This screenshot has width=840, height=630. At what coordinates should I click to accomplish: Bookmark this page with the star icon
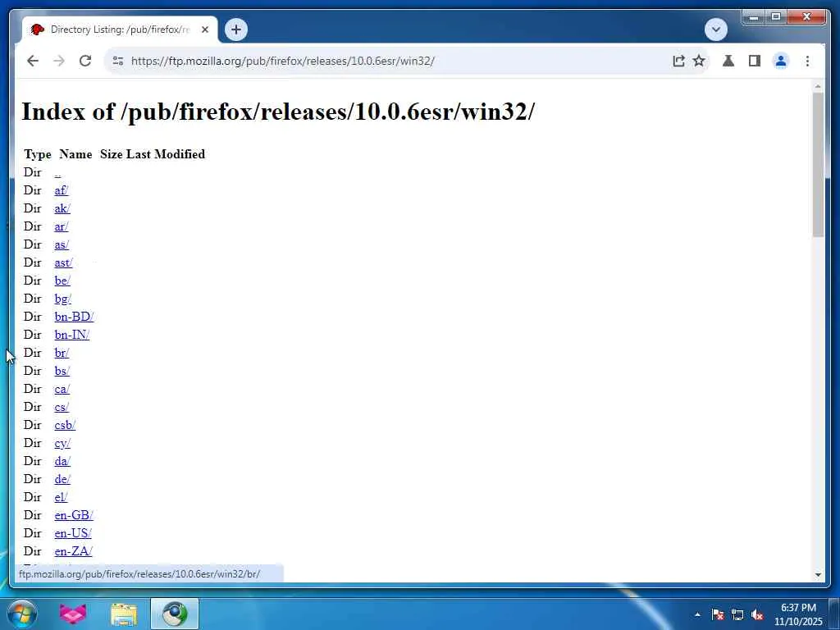pyautogui.click(x=699, y=61)
